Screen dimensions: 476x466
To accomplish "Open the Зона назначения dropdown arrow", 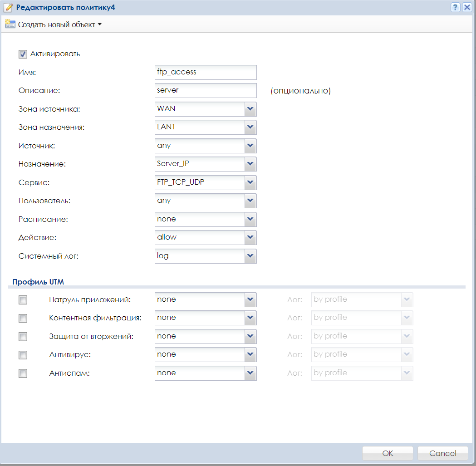I will pyautogui.click(x=250, y=127).
